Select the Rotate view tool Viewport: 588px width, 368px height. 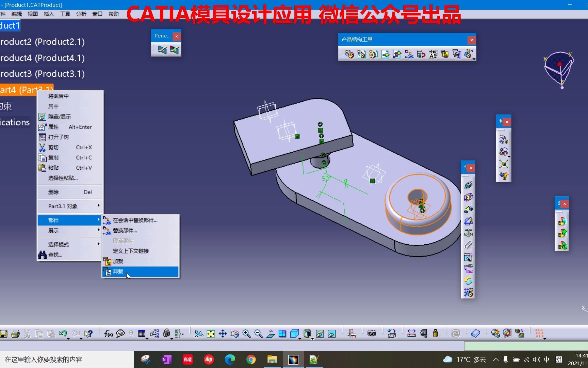pyautogui.click(x=235, y=334)
